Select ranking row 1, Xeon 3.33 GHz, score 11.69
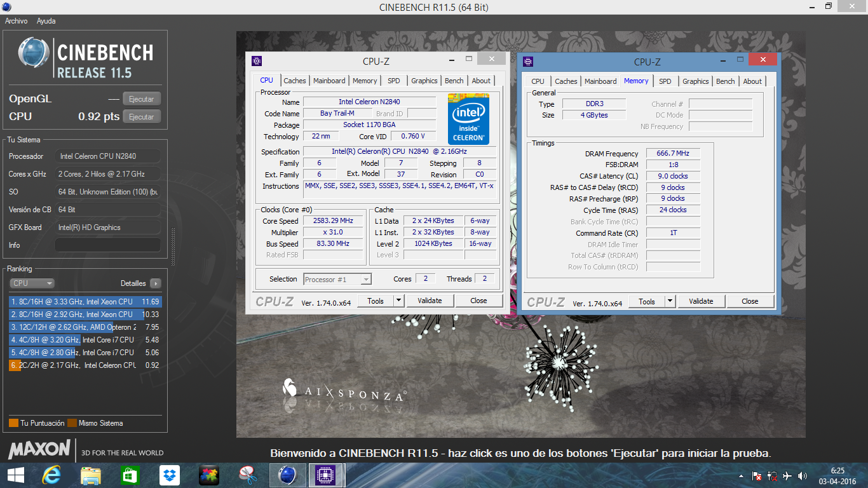This screenshot has width=868, height=488. pos(85,302)
